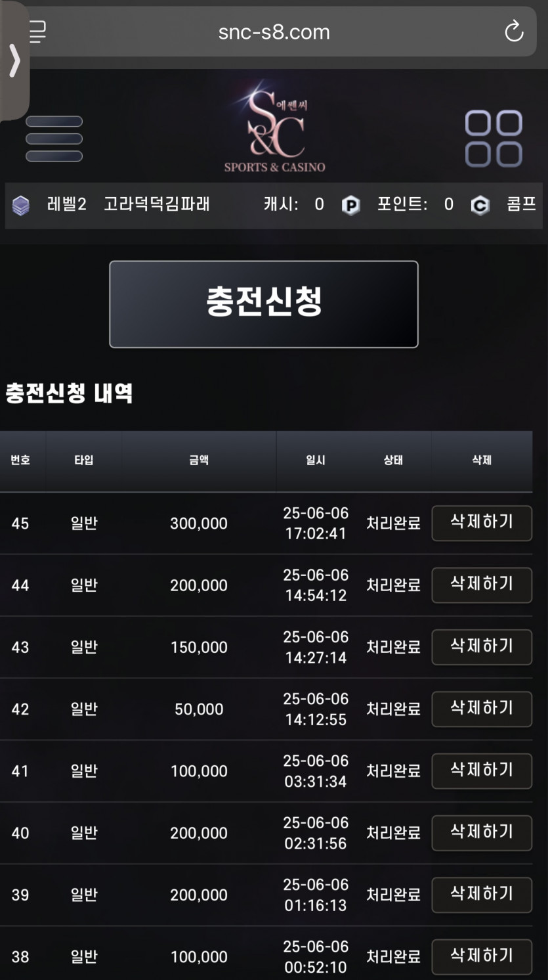Click the C comp coin icon

(x=480, y=206)
